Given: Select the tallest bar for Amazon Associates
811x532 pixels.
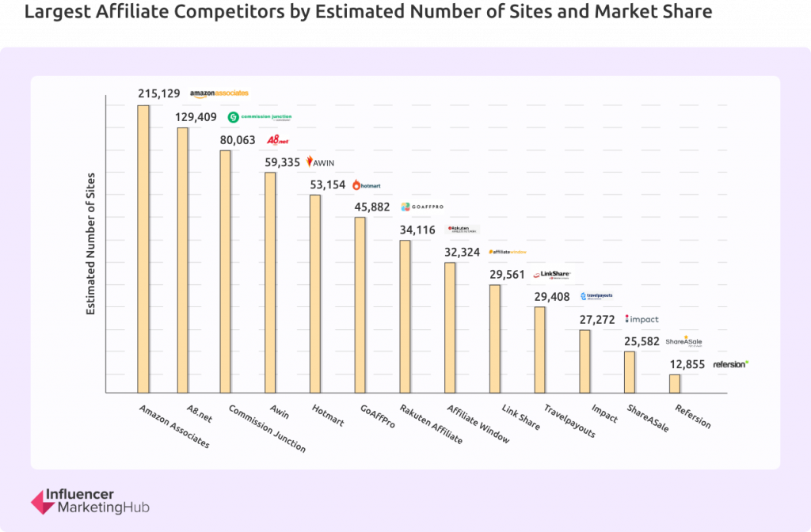Looking at the screenshot, I should click(143, 249).
